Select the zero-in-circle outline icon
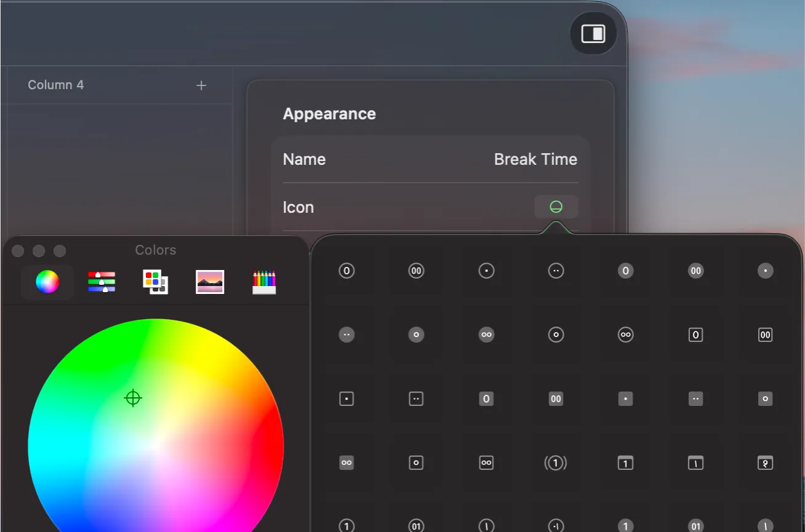Screen dimensions: 805x532 [346, 271]
